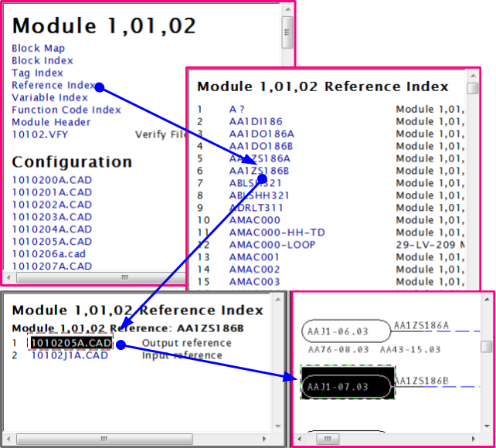Open Reference Index in the module menu
496x448 pixels.
click(53, 85)
